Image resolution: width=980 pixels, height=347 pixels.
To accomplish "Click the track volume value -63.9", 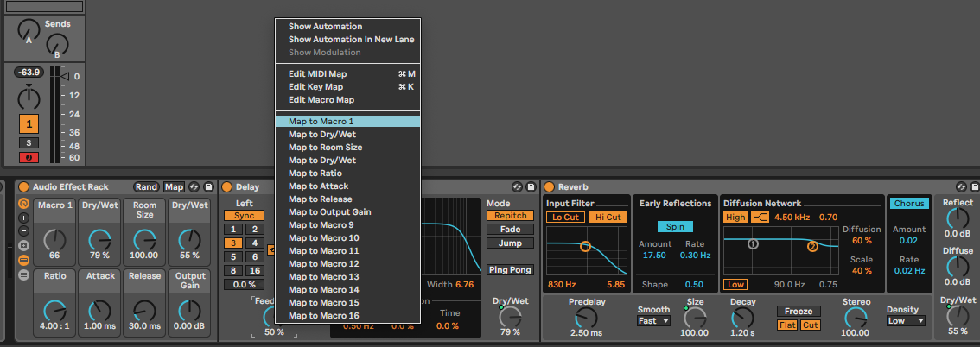I will 29,73.
